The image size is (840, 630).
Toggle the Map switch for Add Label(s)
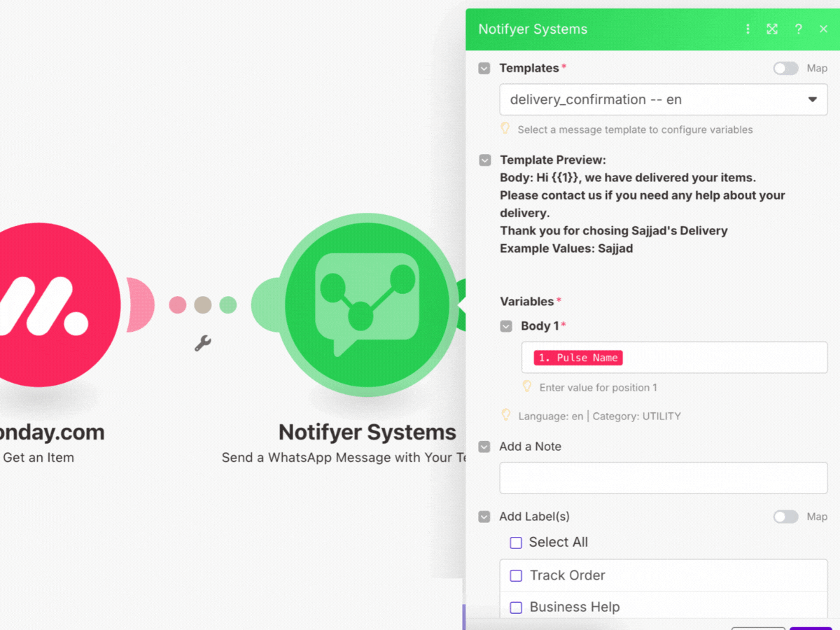(785, 517)
